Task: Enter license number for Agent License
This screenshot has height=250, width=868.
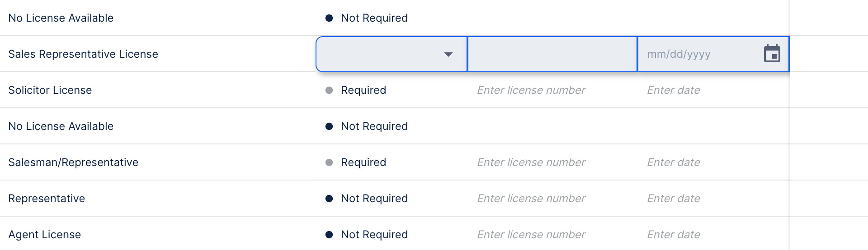Action: pos(531,235)
